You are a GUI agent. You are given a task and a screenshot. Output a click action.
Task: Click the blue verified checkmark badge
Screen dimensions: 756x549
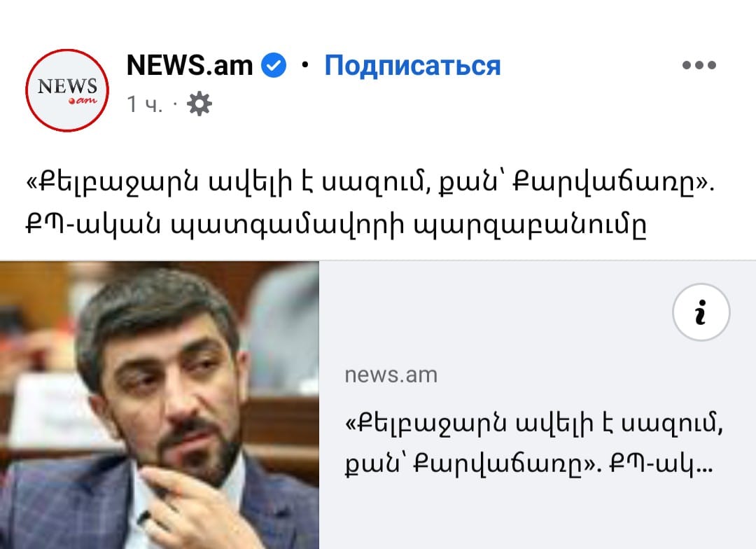pos(274,65)
